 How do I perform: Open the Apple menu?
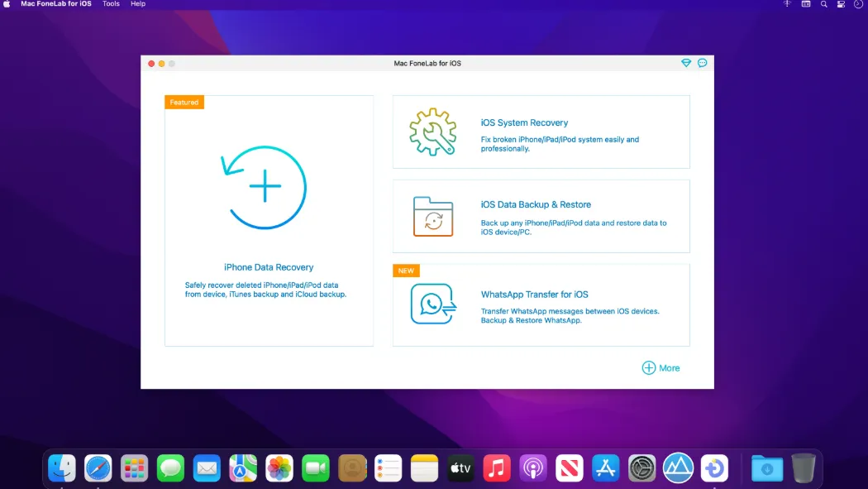7,4
